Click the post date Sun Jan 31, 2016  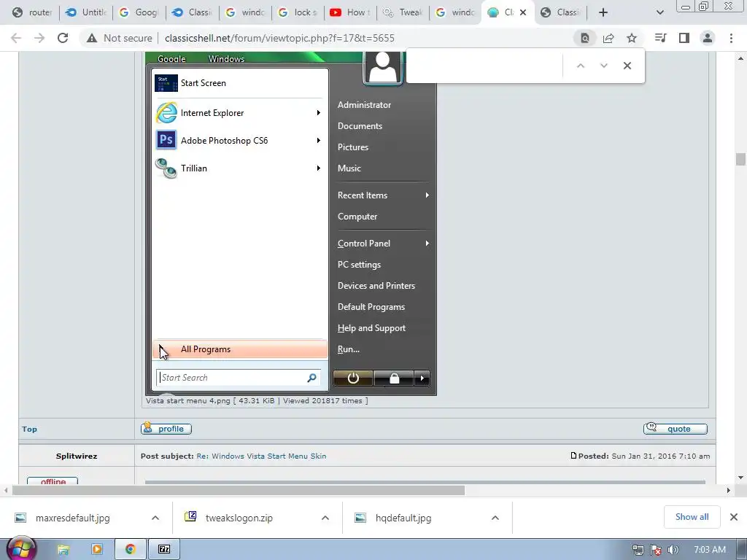click(661, 456)
